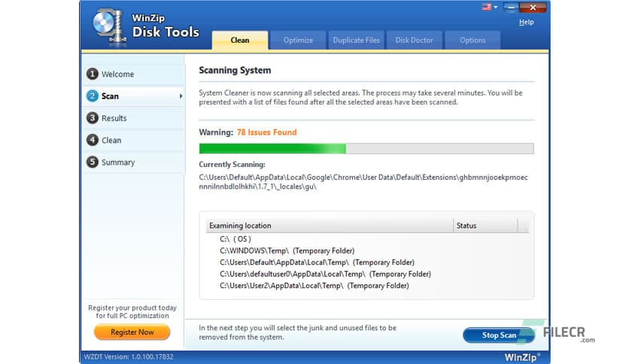Go to the Disk Doctor tab
Screen dimensions: 629x364
(x=415, y=40)
